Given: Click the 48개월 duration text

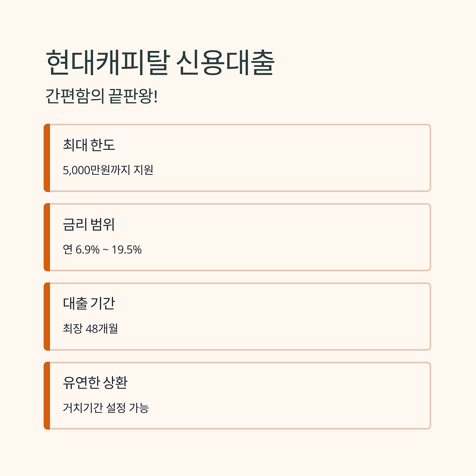Looking at the screenshot, I should pos(102,329).
